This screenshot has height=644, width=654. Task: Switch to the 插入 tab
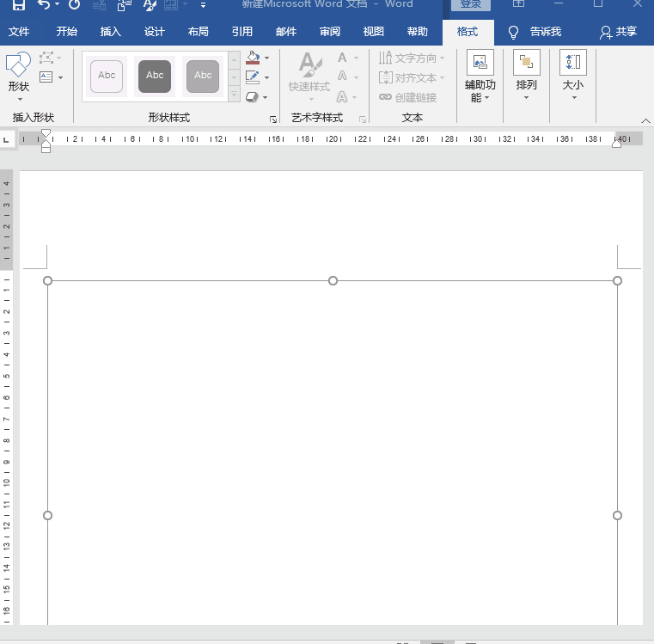(111, 32)
